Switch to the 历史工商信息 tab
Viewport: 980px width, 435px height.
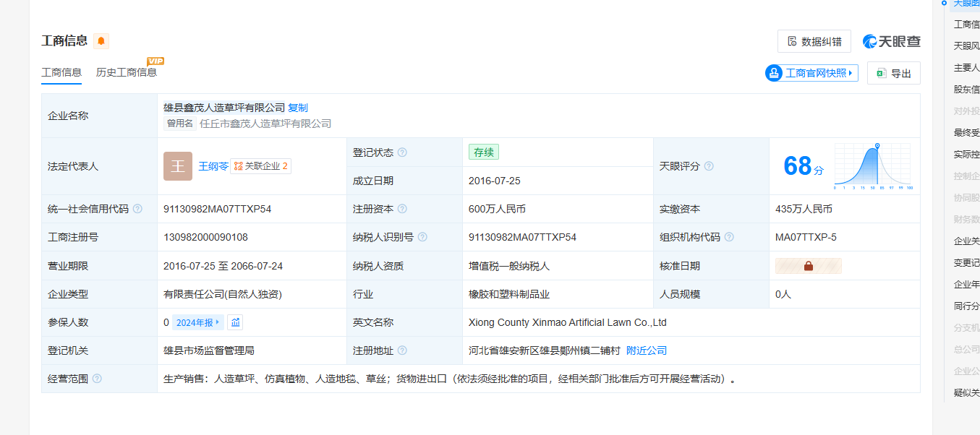click(x=127, y=72)
